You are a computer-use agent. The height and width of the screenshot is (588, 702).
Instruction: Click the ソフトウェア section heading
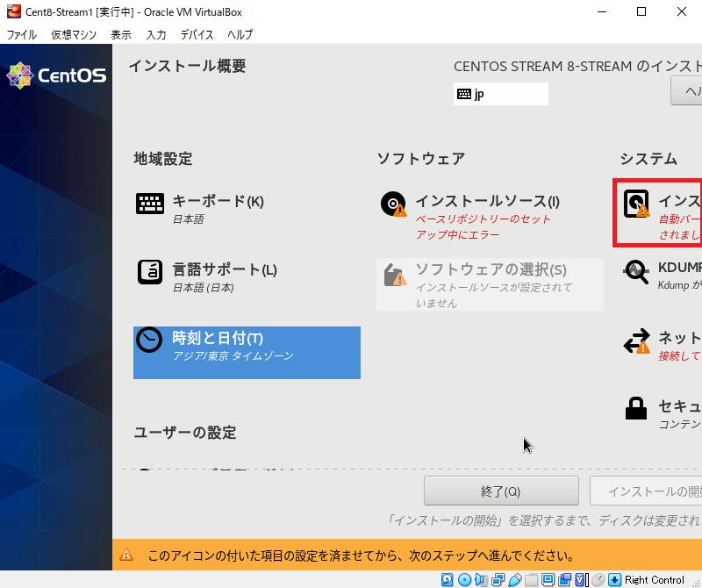tap(421, 159)
